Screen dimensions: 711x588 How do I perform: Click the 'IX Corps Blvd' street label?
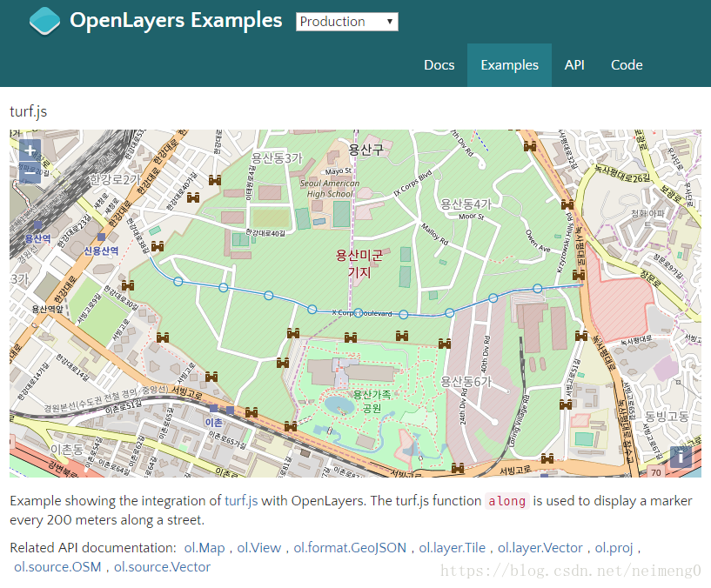(413, 184)
